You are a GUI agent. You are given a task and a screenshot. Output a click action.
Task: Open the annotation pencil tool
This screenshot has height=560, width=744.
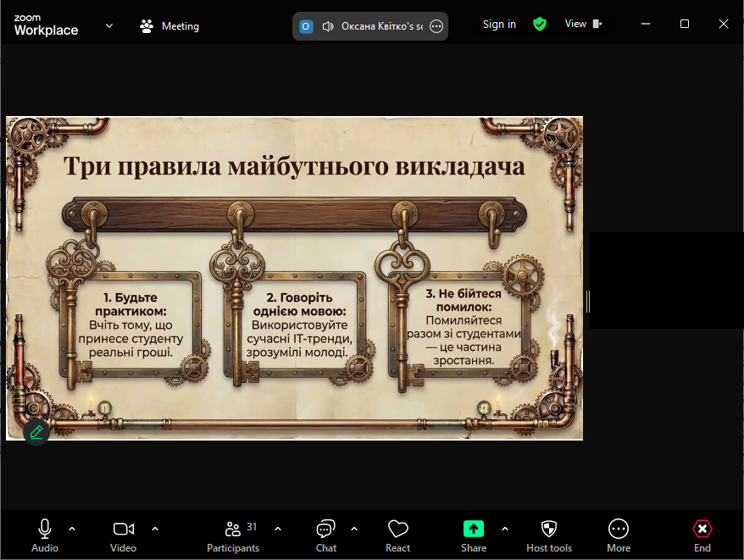pyautogui.click(x=36, y=432)
